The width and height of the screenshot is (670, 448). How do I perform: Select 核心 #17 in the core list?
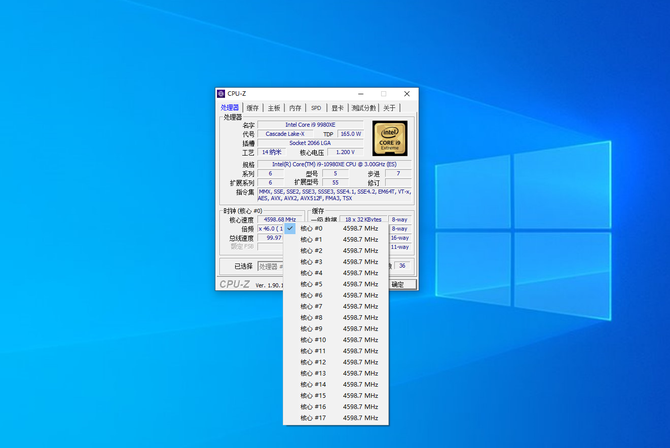point(336,418)
